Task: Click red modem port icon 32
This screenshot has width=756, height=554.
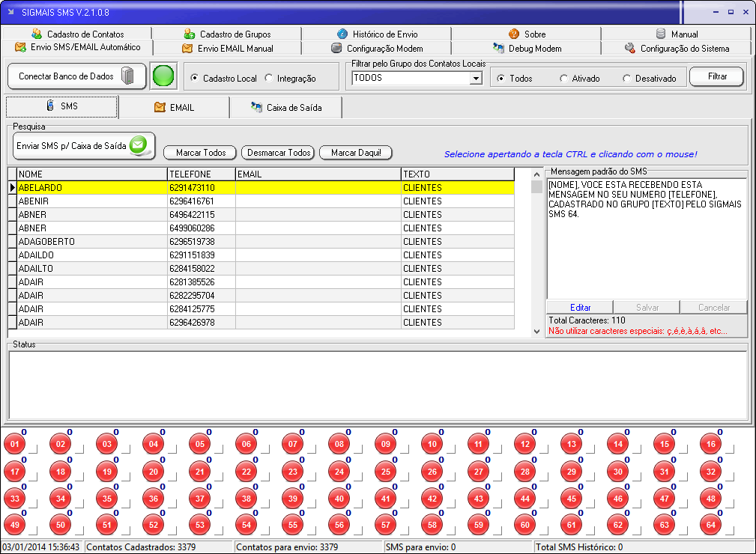Action: click(x=711, y=472)
